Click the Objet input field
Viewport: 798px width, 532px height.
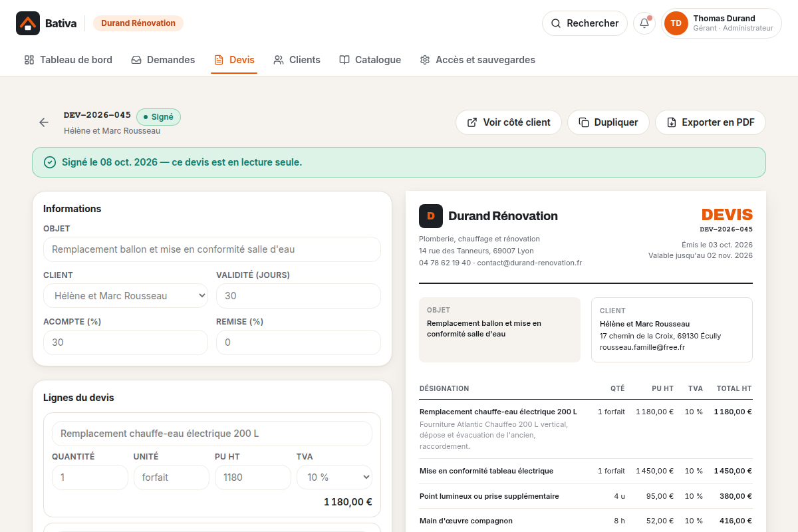tap(212, 249)
